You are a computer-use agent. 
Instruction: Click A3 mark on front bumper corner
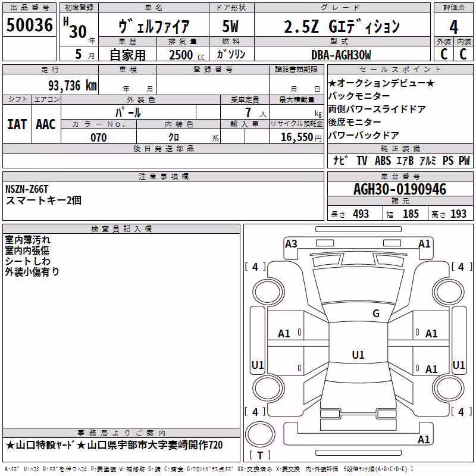(291, 244)
